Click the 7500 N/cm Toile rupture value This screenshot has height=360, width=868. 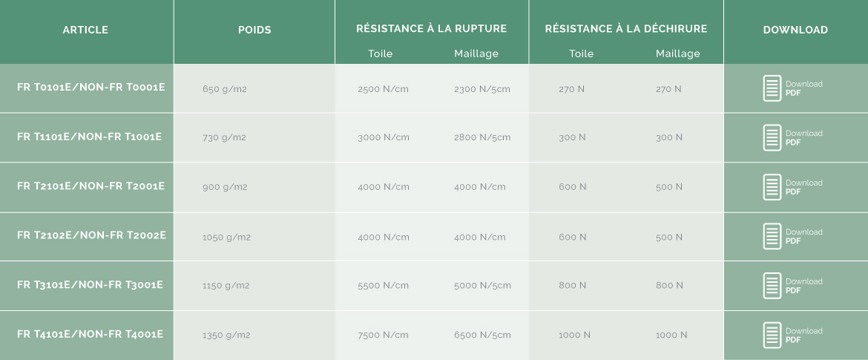(x=383, y=335)
